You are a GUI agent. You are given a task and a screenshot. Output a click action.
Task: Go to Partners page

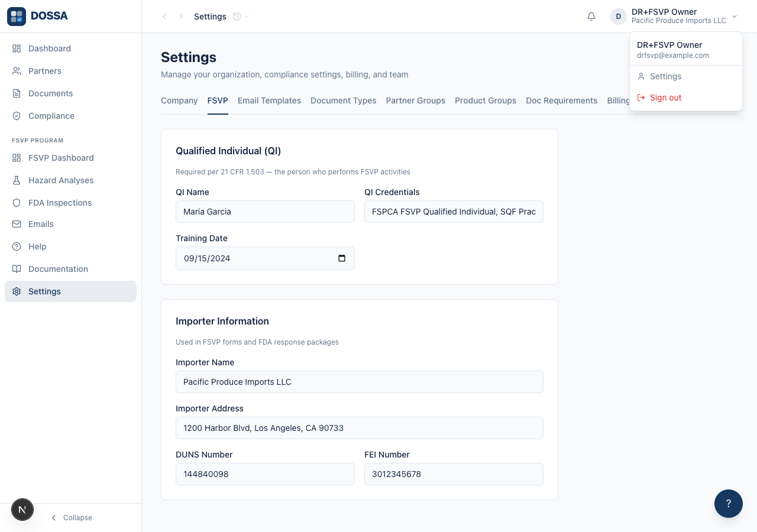pyautogui.click(x=70, y=71)
